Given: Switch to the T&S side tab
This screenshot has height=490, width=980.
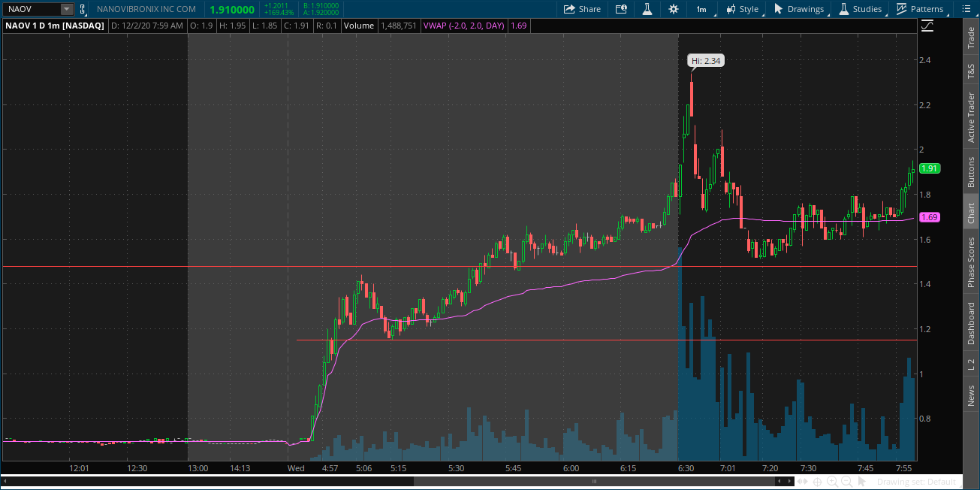Looking at the screenshot, I should point(971,71).
